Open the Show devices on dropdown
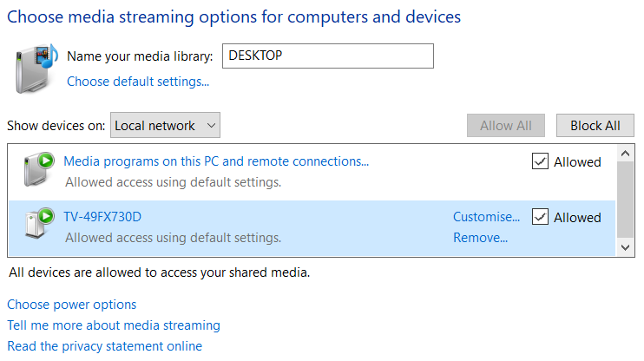644x361 pixels. [166, 126]
